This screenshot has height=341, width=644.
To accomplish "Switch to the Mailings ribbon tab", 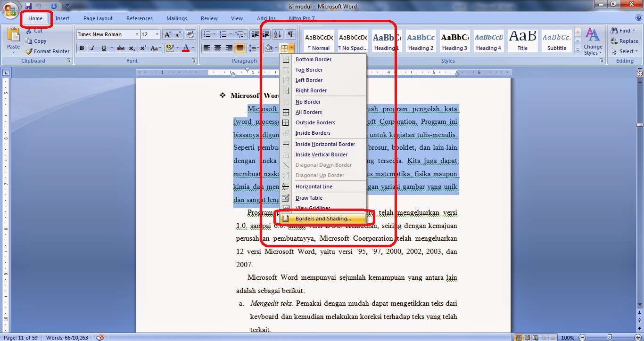I will pos(177,18).
